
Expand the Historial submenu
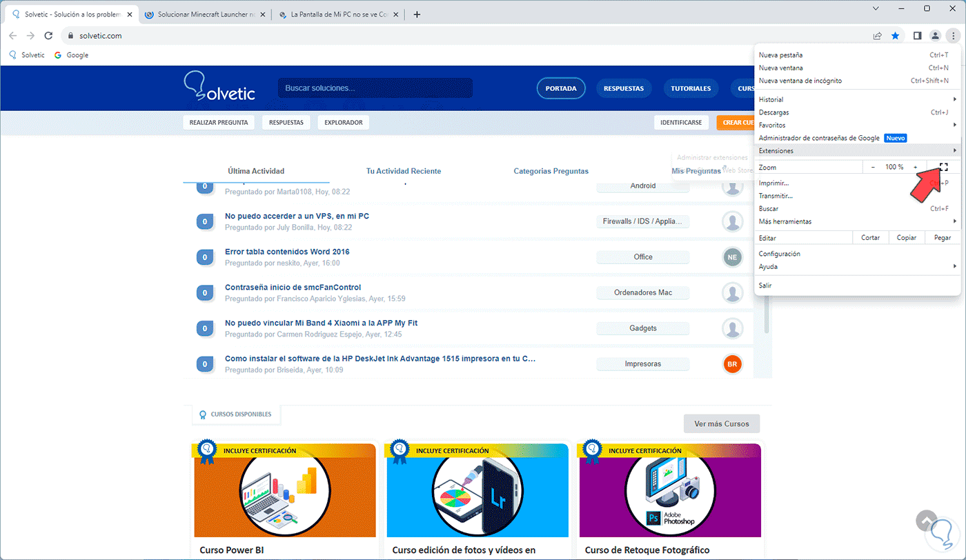pos(857,99)
